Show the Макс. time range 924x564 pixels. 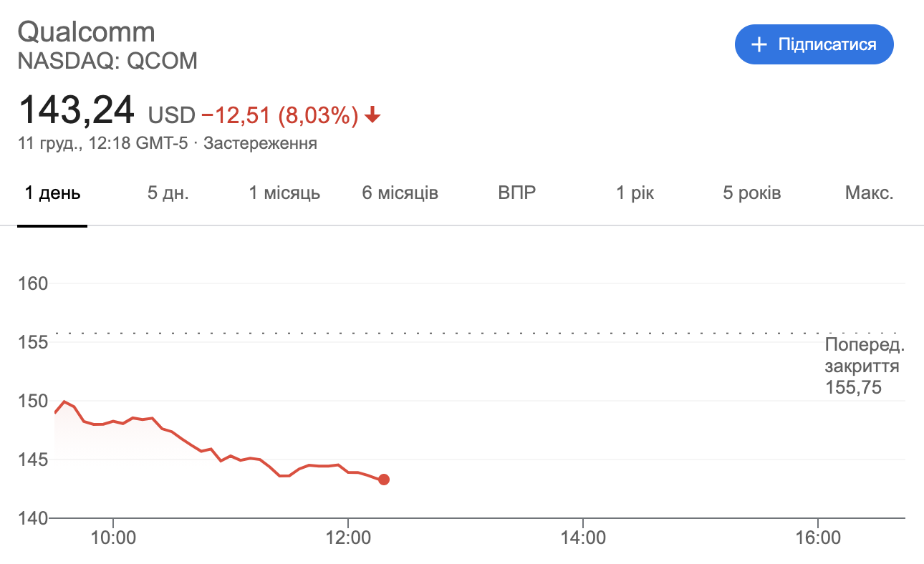coord(869,193)
